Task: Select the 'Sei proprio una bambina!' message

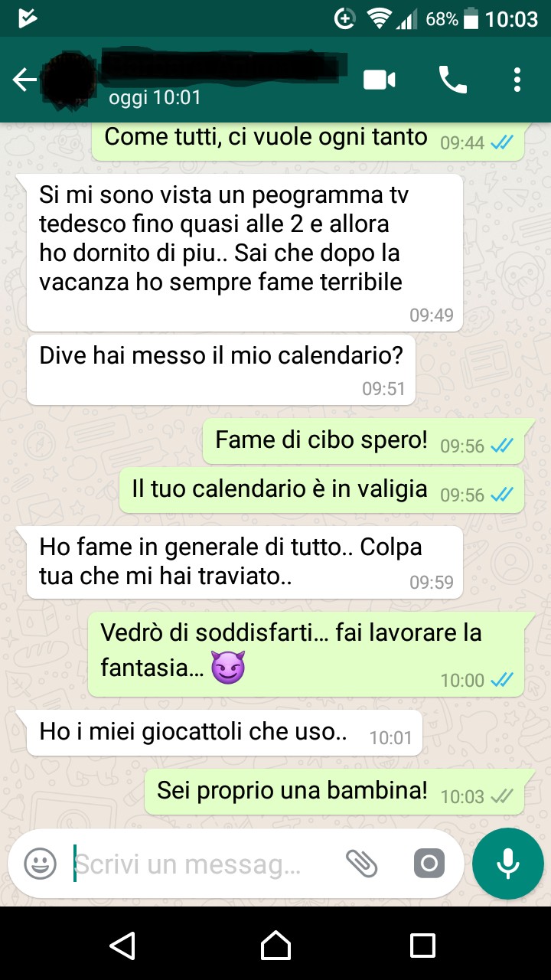Action: tap(334, 792)
